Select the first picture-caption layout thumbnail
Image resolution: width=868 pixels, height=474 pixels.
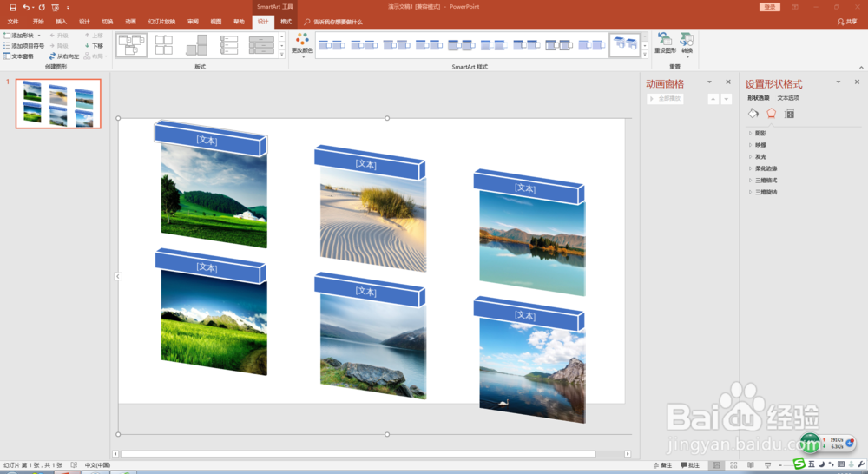[131, 45]
